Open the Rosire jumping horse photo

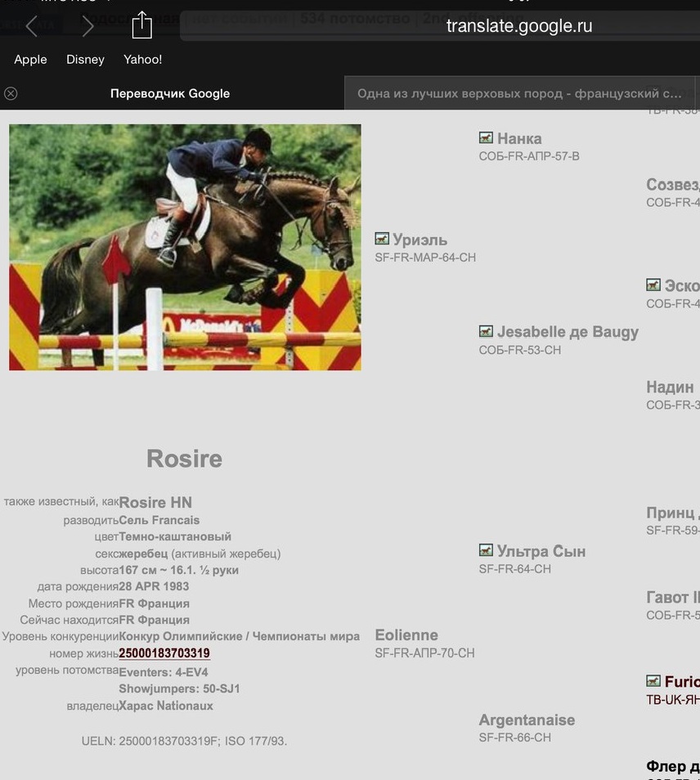(185, 247)
